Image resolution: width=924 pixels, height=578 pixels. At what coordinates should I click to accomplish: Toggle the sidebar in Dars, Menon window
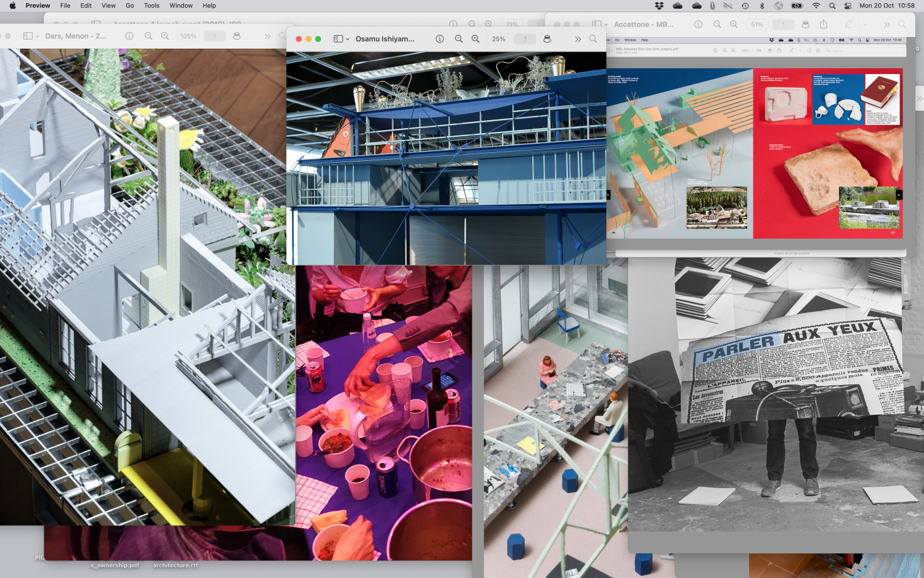click(x=28, y=36)
